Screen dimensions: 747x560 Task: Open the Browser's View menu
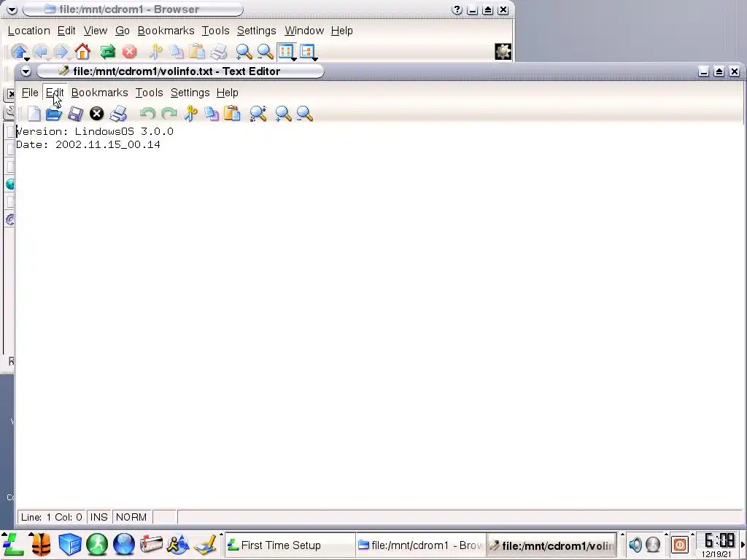click(96, 31)
